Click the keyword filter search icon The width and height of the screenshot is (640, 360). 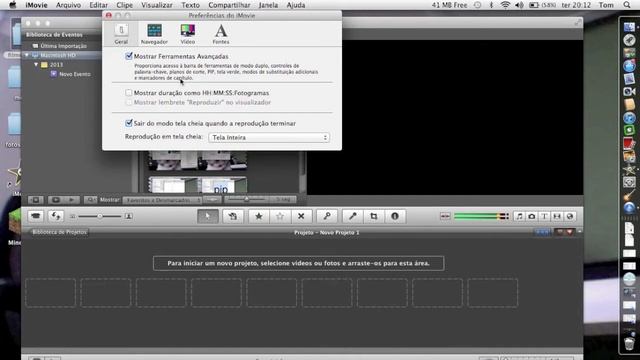coord(91,200)
